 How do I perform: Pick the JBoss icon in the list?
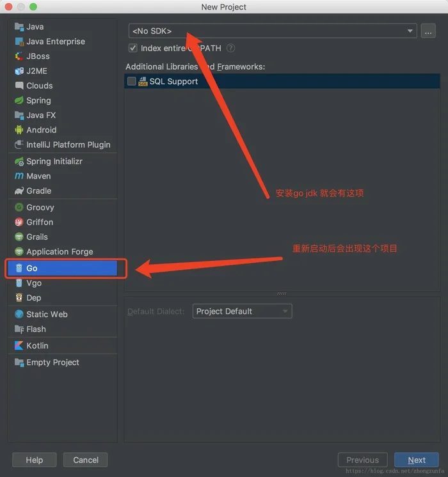(x=19, y=56)
